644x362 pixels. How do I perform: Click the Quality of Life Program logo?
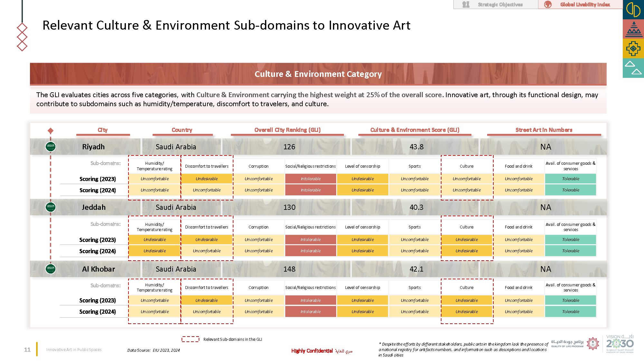click(574, 344)
